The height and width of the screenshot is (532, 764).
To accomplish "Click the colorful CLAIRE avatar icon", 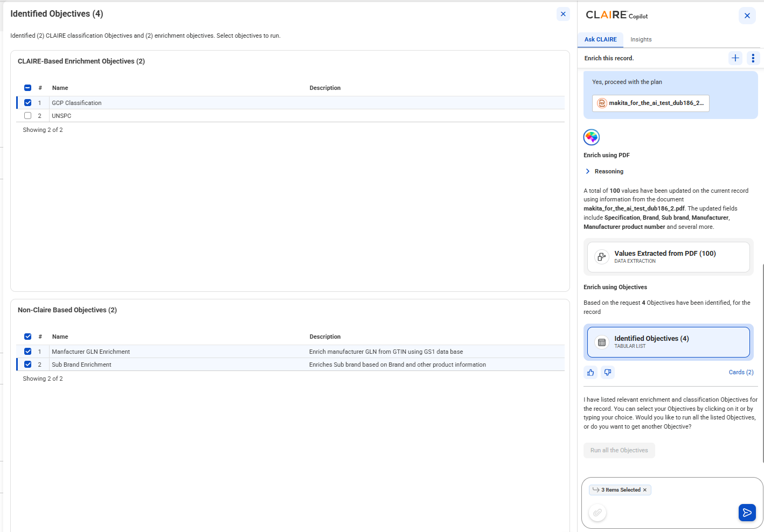I will 592,137.
